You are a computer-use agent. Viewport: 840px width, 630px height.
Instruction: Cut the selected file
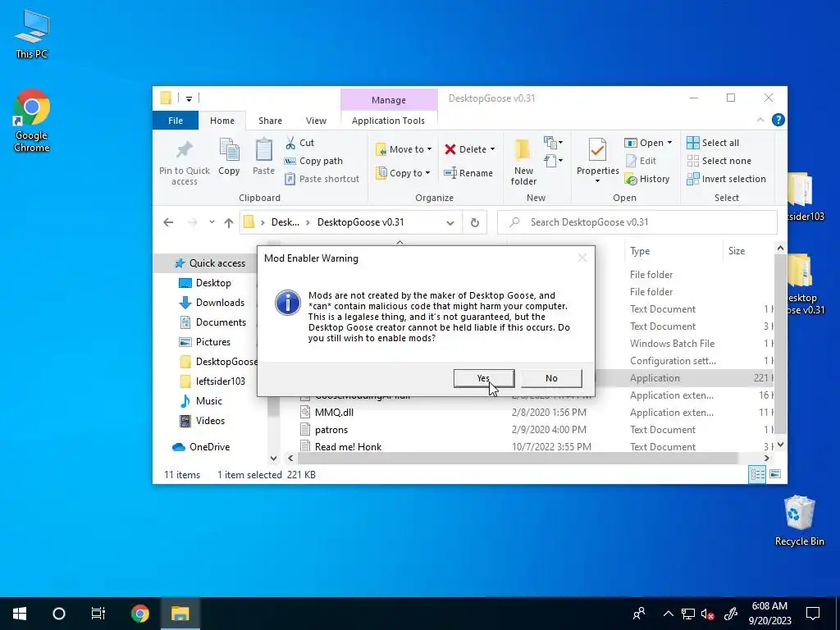point(299,143)
